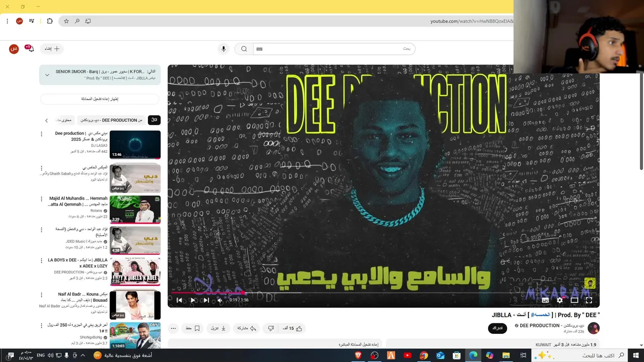Viewport: 644px width, 362px height.
Task: Open browser profile avatar in toolbar
Action: [19, 21]
